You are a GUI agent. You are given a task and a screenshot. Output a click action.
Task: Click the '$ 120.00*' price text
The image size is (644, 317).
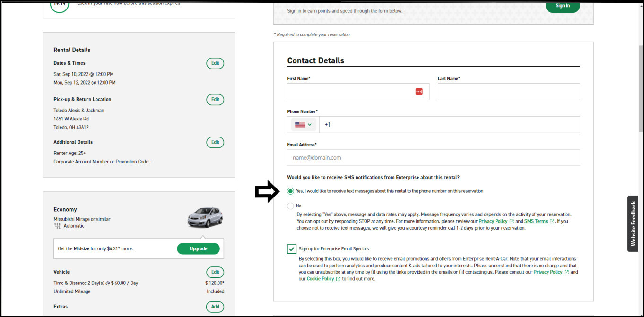tap(215, 283)
